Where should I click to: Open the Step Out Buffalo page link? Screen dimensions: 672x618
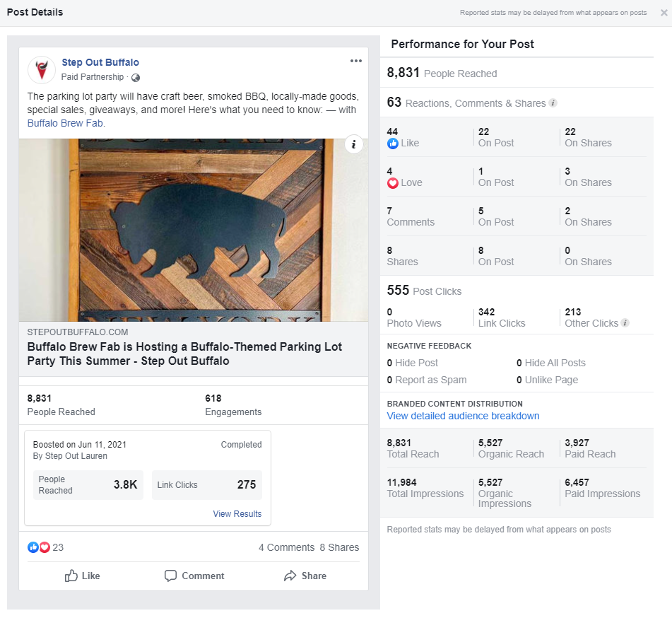click(x=100, y=62)
